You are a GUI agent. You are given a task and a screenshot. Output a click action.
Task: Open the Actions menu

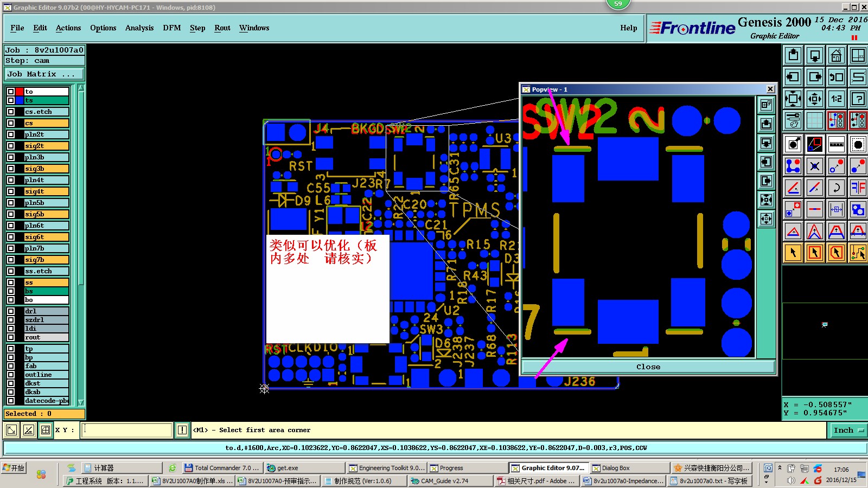tap(68, 28)
